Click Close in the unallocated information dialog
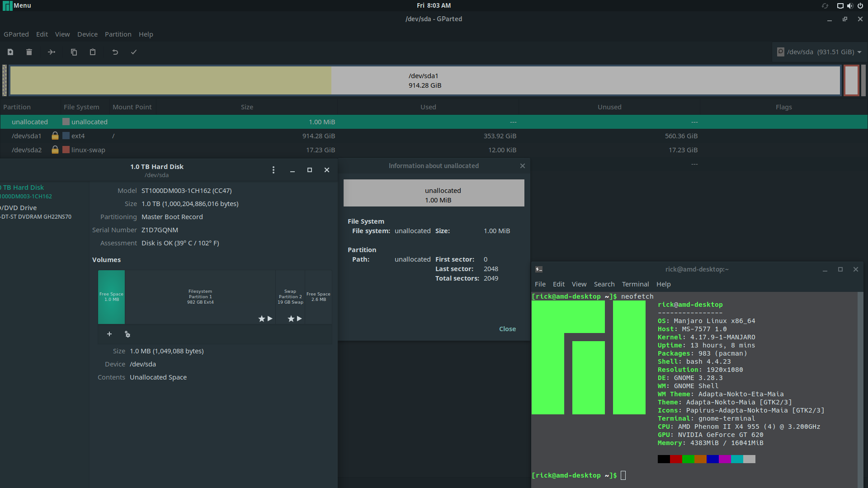 tap(507, 328)
